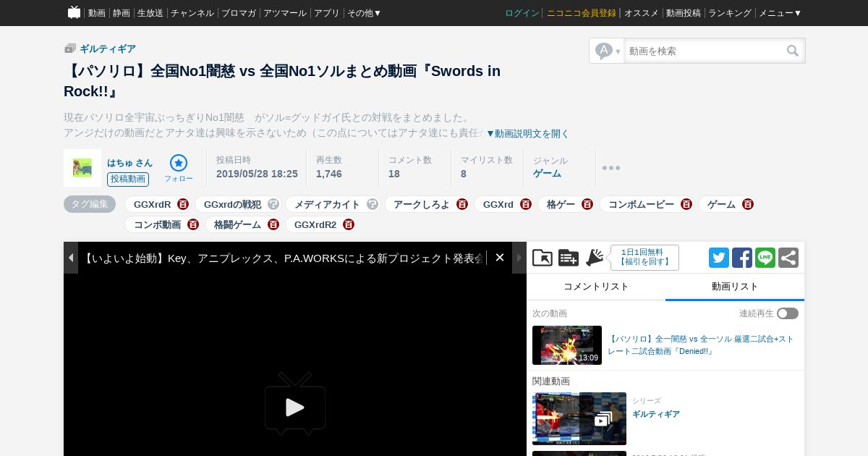Open dictionary icon next to GGxrdの戦犯 tag
The height and width of the screenshot is (456, 868).
coord(273,205)
